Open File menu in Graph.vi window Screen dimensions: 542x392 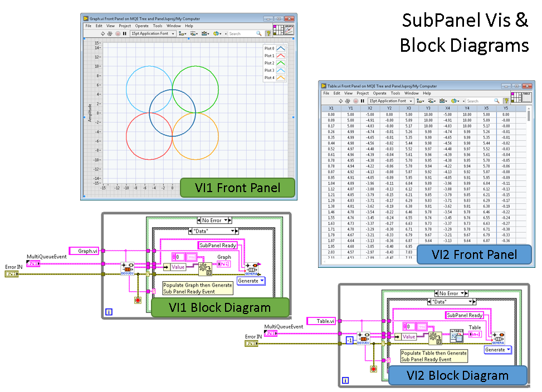(x=89, y=26)
